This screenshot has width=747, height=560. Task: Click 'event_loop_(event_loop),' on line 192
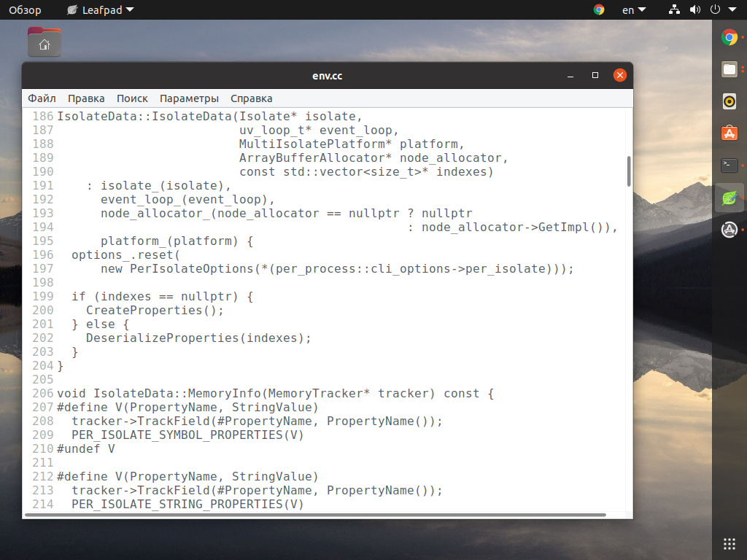pyautogui.click(x=187, y=199)
